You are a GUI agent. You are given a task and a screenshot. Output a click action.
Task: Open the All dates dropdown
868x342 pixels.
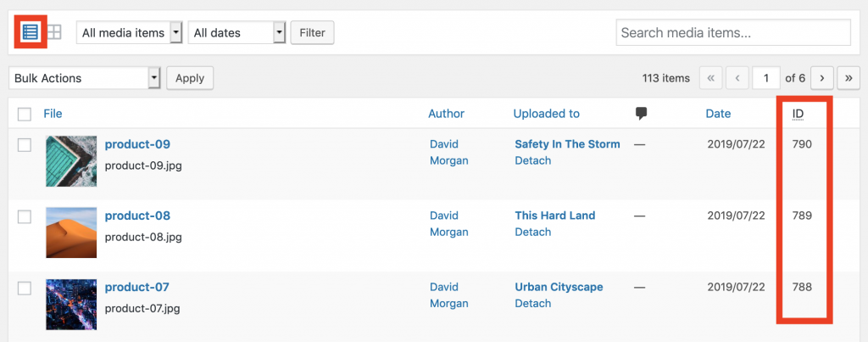tap(237, 33)
